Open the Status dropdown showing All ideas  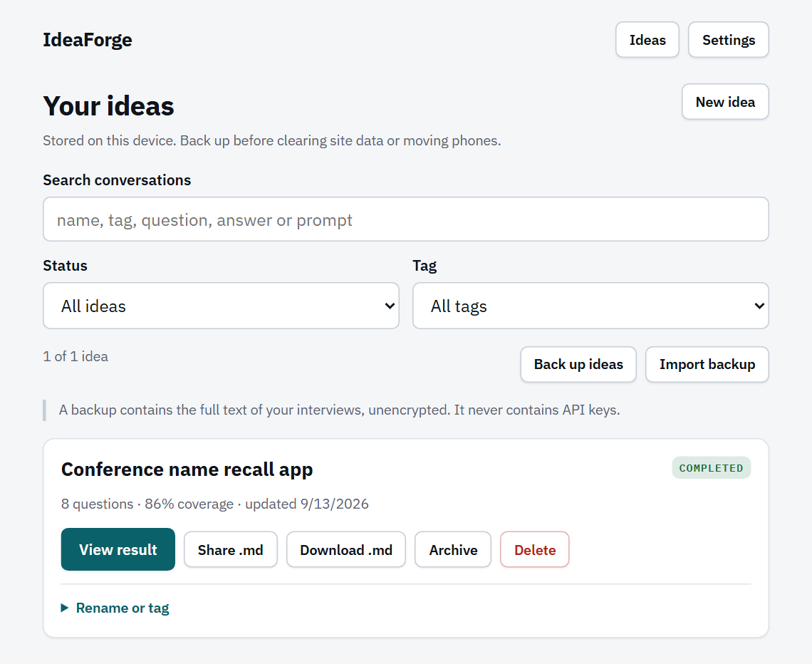[221, 306]
